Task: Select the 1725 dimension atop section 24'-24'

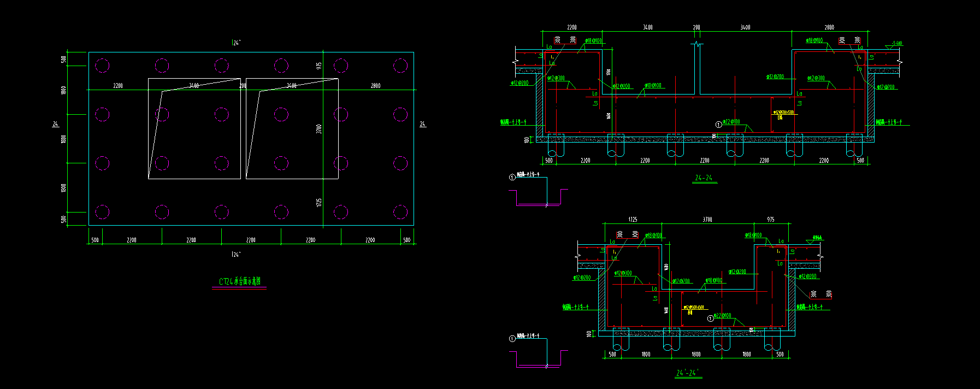Action: pyautogui.click(x=632, y=220)
